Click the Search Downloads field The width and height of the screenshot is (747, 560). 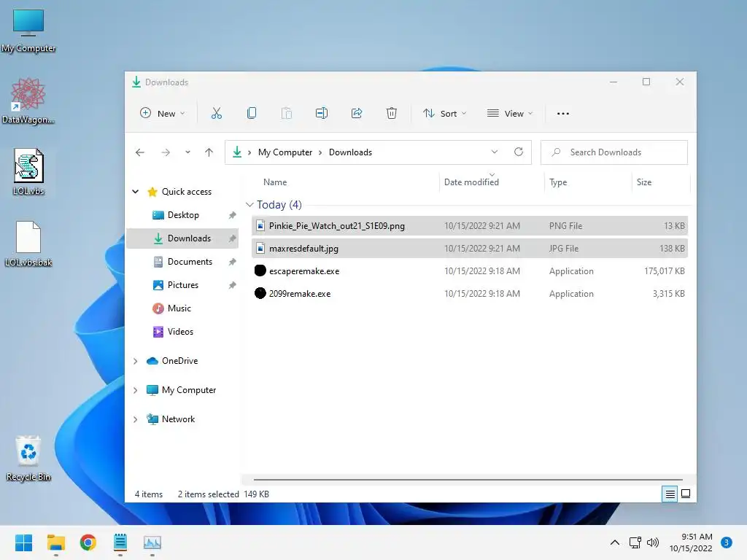(614, 152)
